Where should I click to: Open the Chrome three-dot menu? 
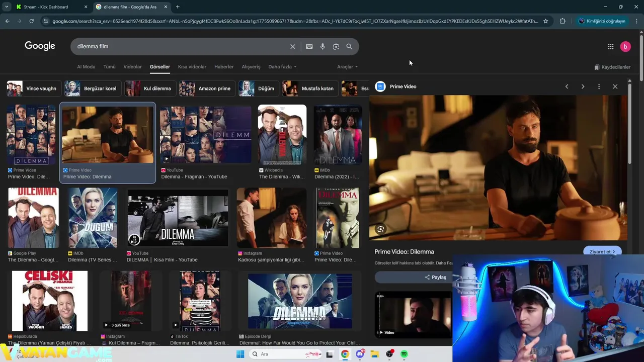click(636, 21)
